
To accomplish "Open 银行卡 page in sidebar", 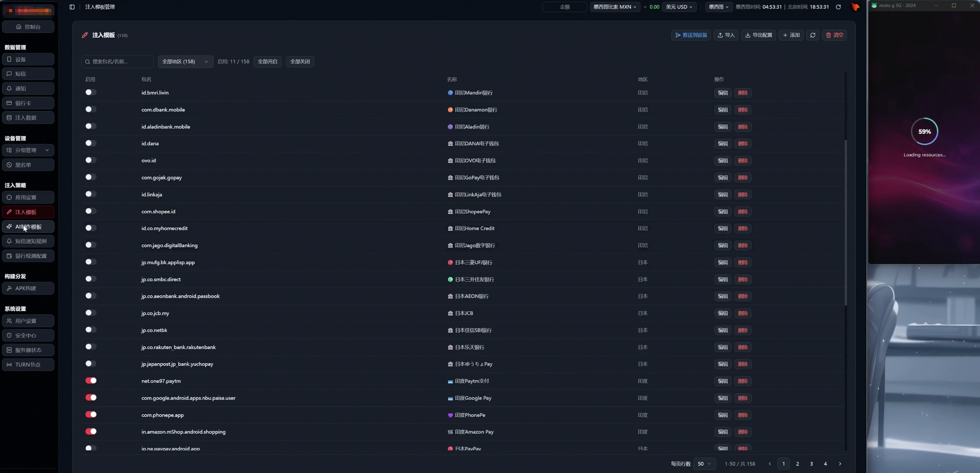I will [x=28, y=103].
